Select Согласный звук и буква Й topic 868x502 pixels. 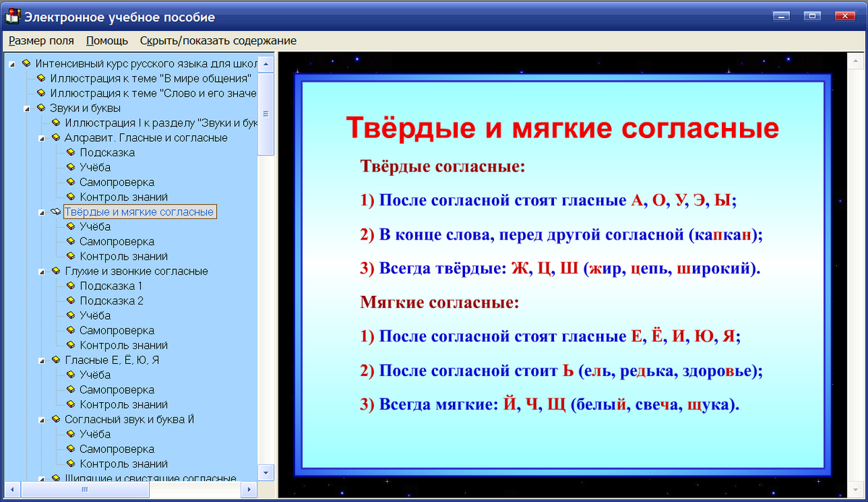point(129,420)
